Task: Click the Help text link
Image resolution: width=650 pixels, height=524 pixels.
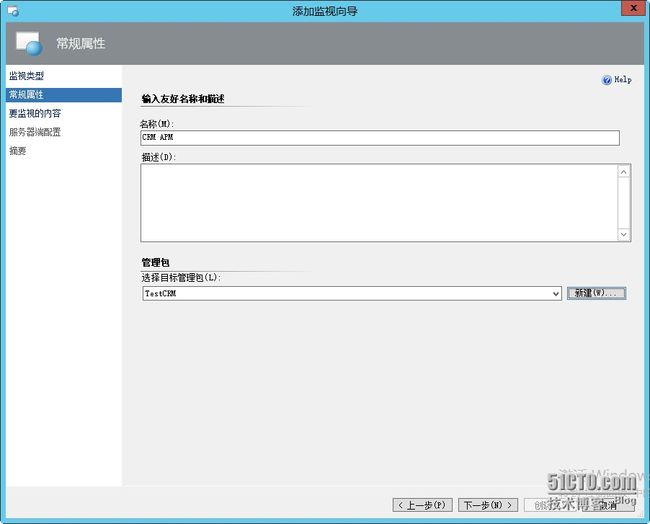Action: click(623, 80)
